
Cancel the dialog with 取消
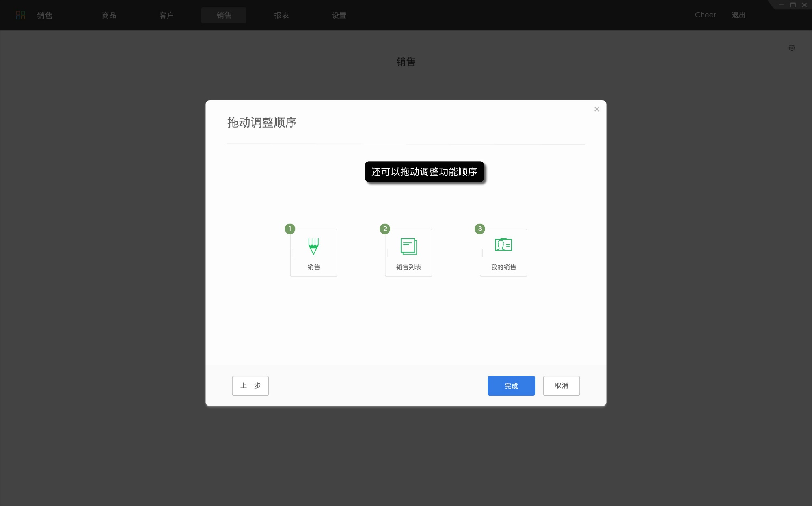561,386
